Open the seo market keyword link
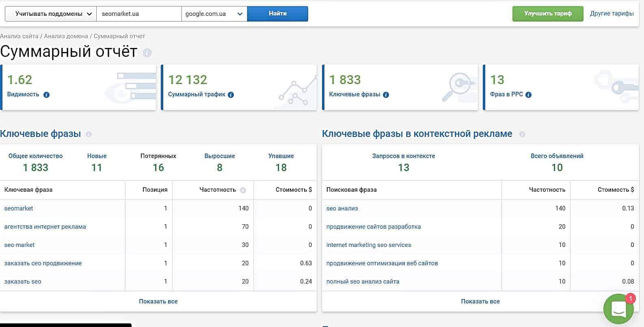Screen dimensions: 644x327 coord(19,245)
